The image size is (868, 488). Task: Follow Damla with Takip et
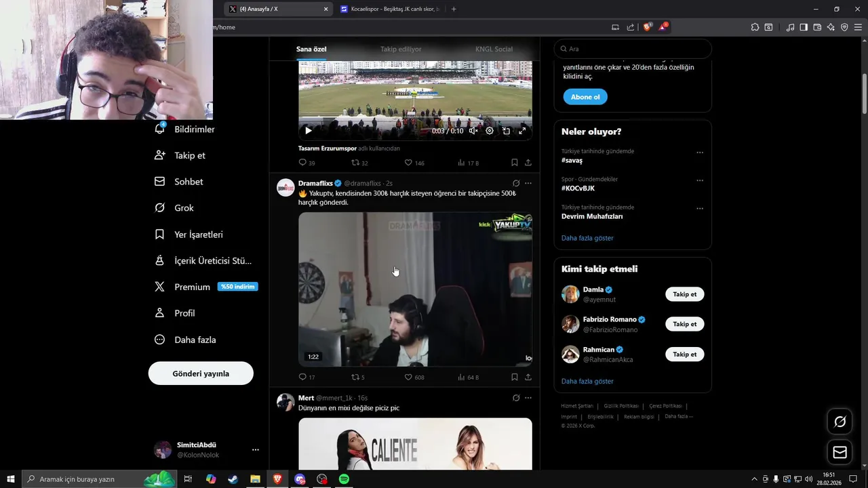[685, 294]
